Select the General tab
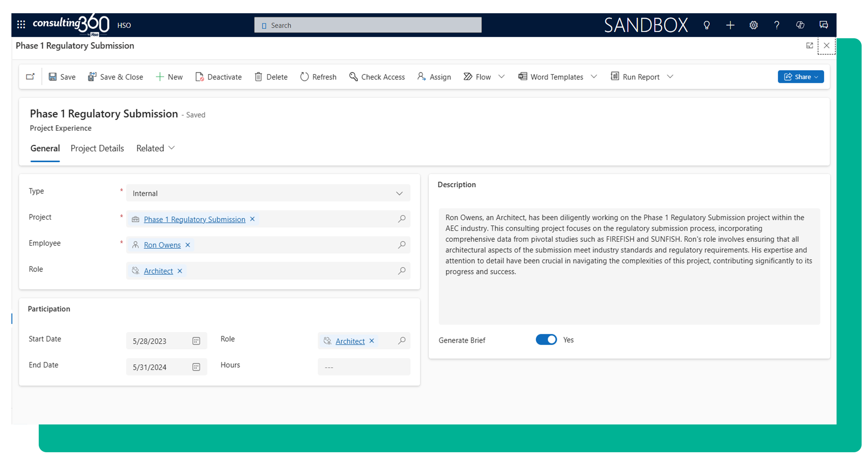 45,148
